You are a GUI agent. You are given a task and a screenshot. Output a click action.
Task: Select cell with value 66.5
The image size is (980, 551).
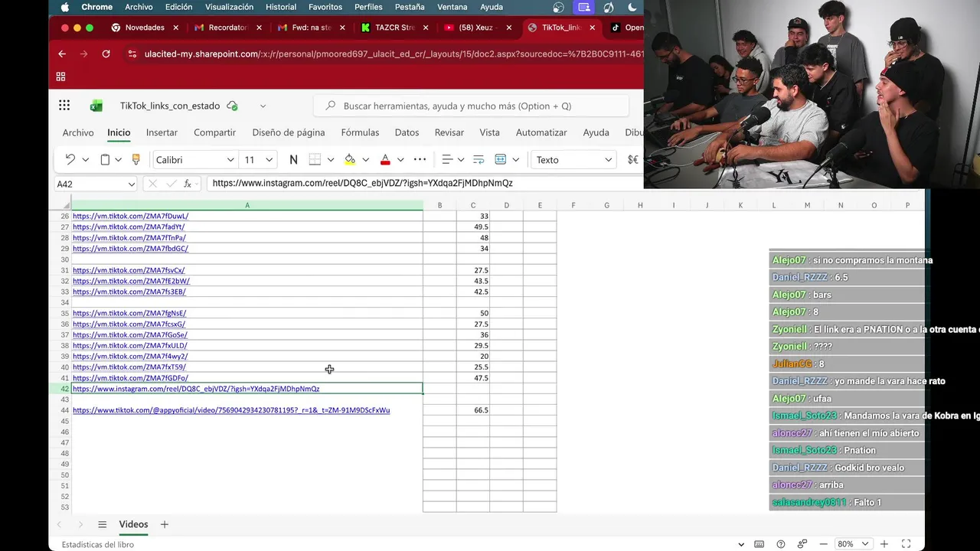click(x=473, y=410)
